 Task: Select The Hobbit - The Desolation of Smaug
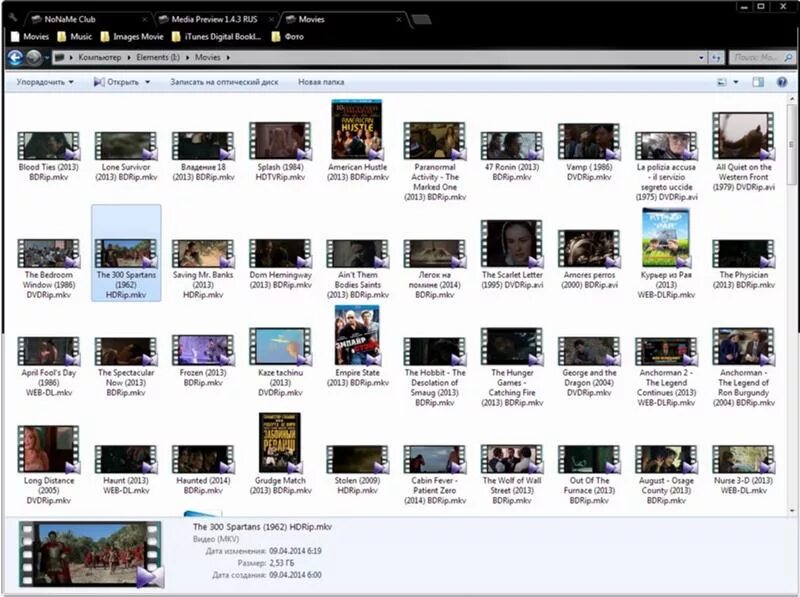click(435, 371)
